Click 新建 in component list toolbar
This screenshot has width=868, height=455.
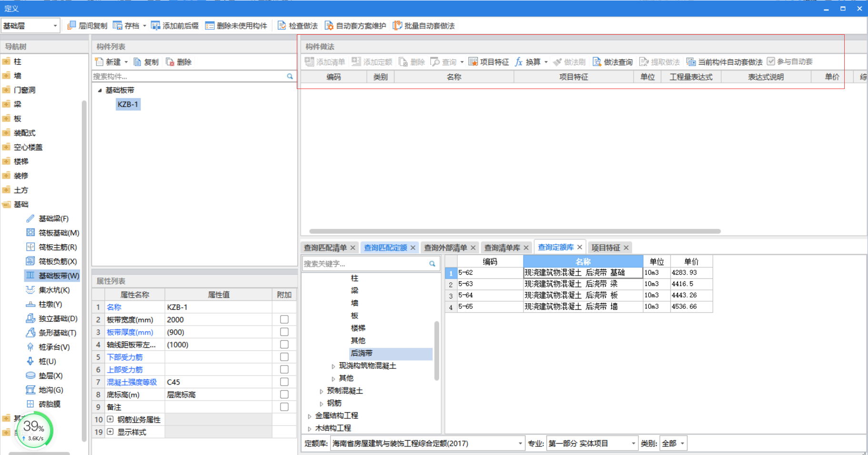113,62
